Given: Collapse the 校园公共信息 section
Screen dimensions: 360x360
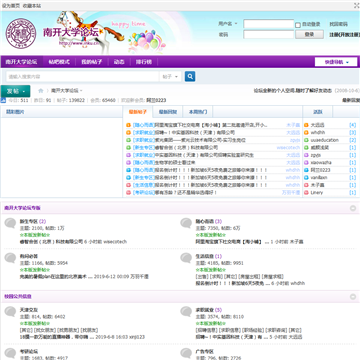Looking at the screenshot, I should 353,297.
